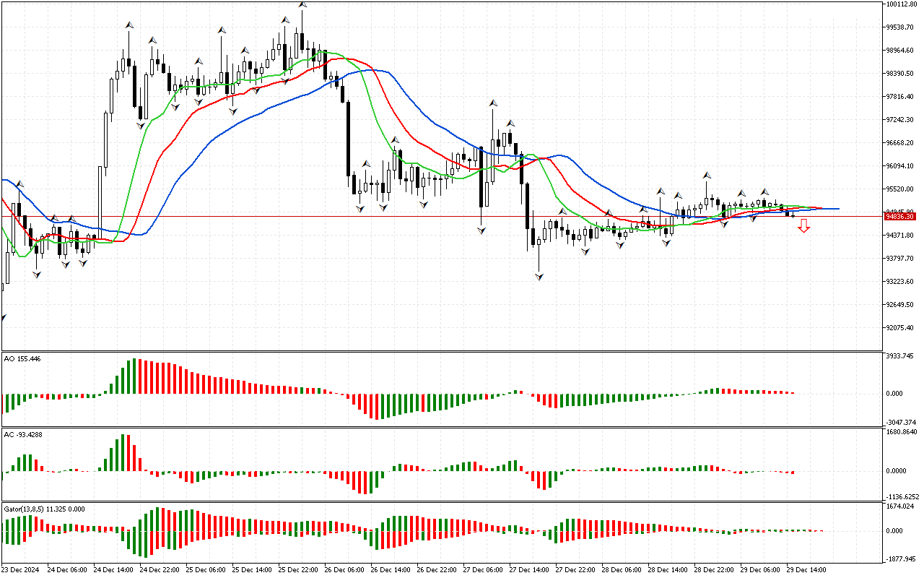The height and width of the screenshot is (578, 924).
Task: Select the 28 Dec 06:00 time label
Action: pos(622,570)
